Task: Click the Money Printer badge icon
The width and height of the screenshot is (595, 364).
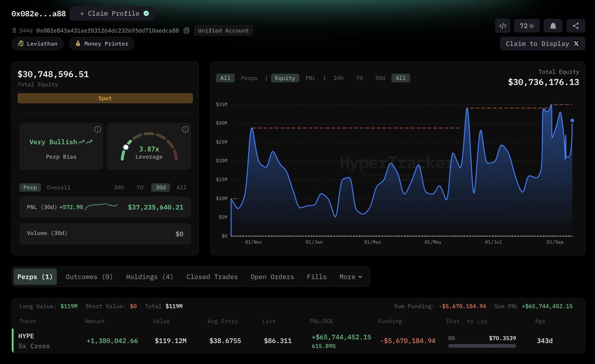Action: [x=78, y=44]
